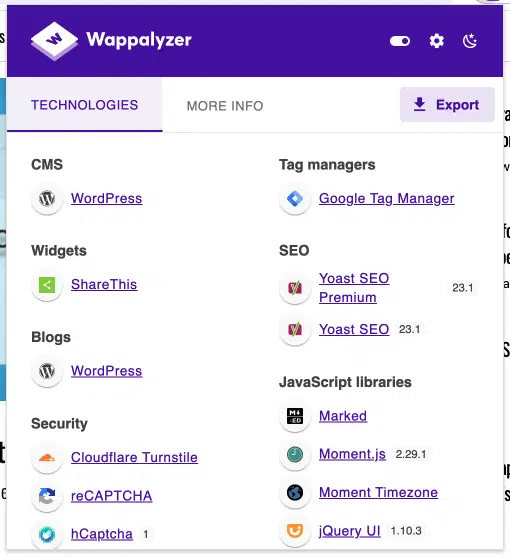
Task: Open the hCaptcha link
Action: pos(102,534)
